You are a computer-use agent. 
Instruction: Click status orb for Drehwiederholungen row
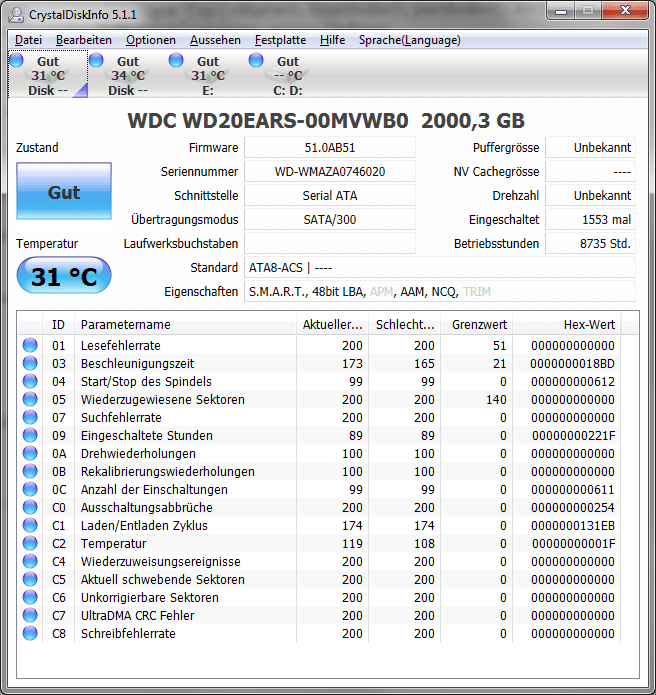pos(30,453)
